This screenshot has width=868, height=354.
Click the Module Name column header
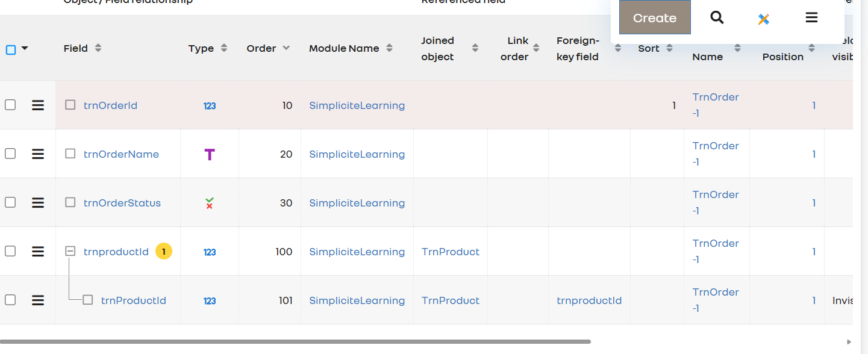coord(344,48)
